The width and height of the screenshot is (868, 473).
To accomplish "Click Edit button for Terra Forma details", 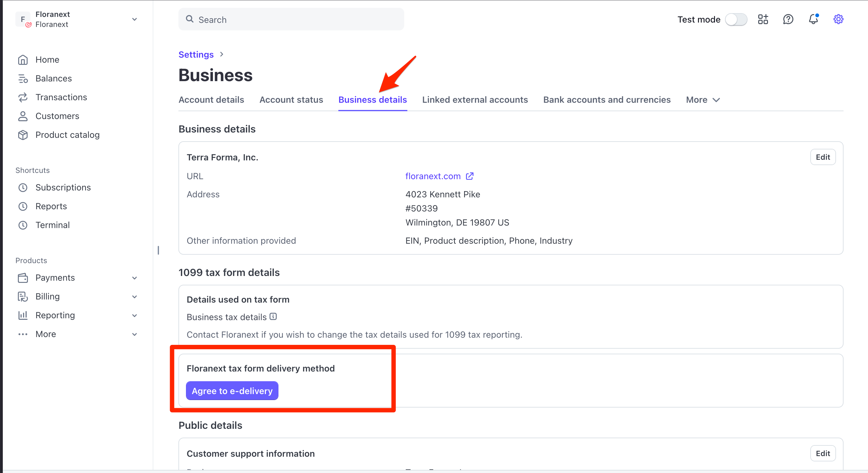I will coord(823,157).
